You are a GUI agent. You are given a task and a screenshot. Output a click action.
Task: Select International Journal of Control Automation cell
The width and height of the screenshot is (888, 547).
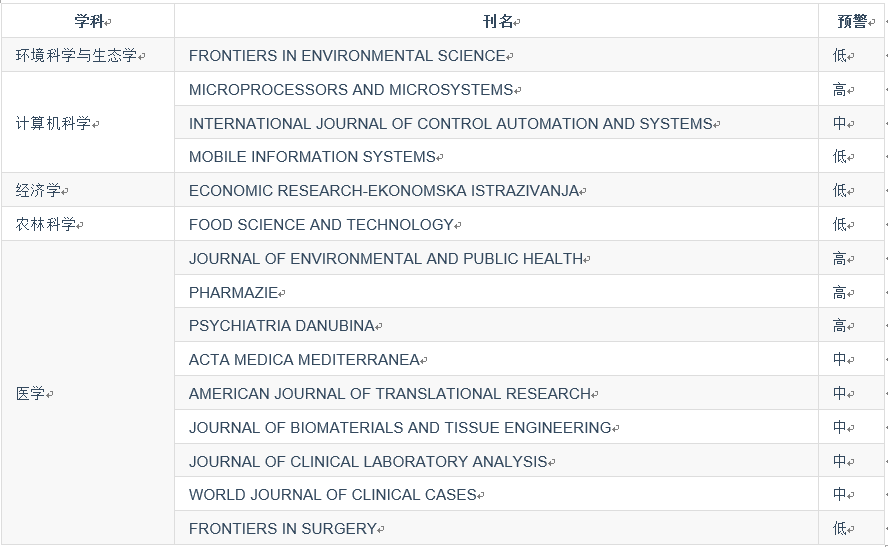coord(497,122)
